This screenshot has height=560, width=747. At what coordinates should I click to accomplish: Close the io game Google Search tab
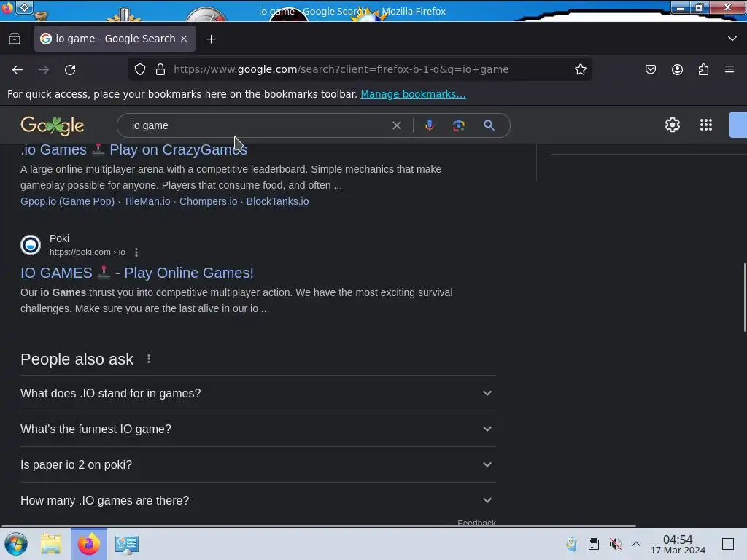point(184,39)
